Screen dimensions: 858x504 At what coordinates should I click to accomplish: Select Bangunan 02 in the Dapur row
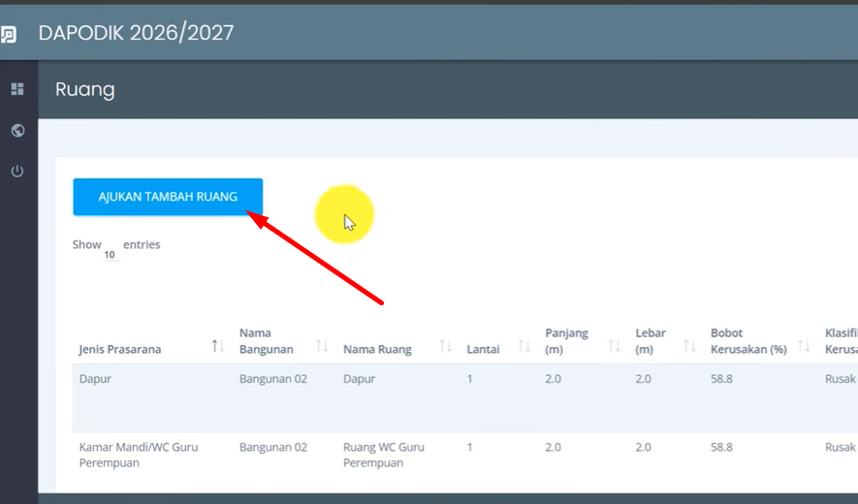(273, 379)
